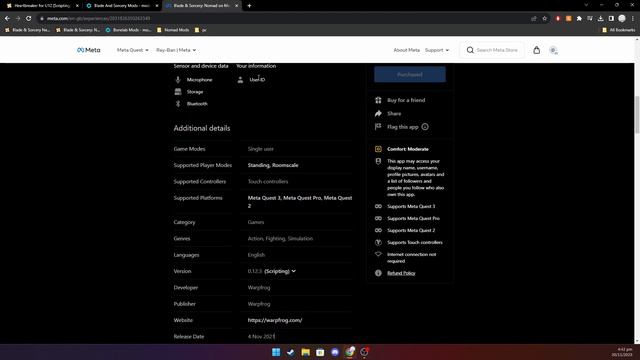This screenshot has width=640, height=360.
Task: Click the search magnifier icon
Action: [x=470, y=50]
